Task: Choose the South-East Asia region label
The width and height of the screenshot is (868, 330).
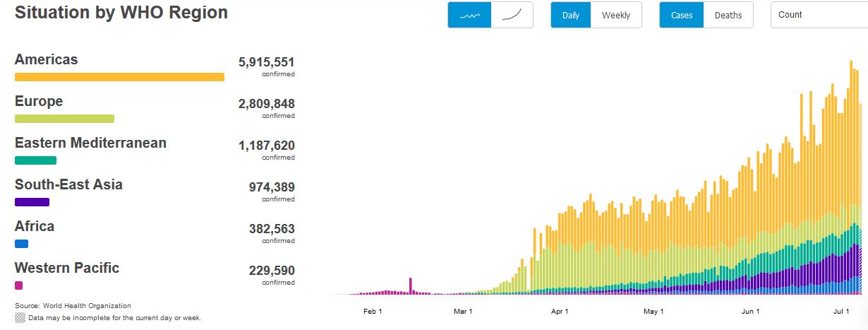Action: click(68, 184)
